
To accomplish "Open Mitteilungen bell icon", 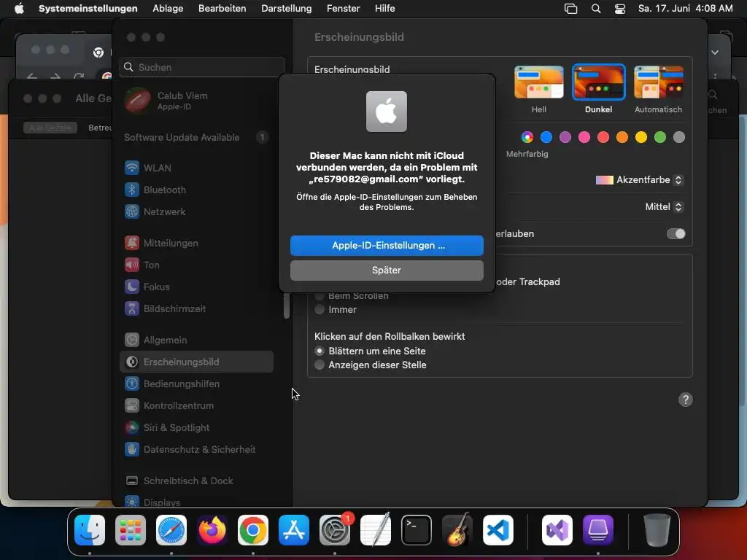I will click(x=132, y=243).
